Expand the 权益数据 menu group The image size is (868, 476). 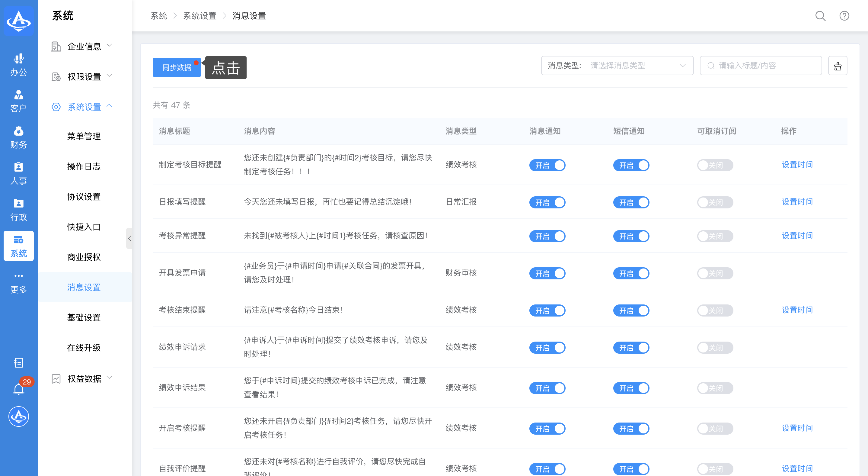[x=84, y=378]
